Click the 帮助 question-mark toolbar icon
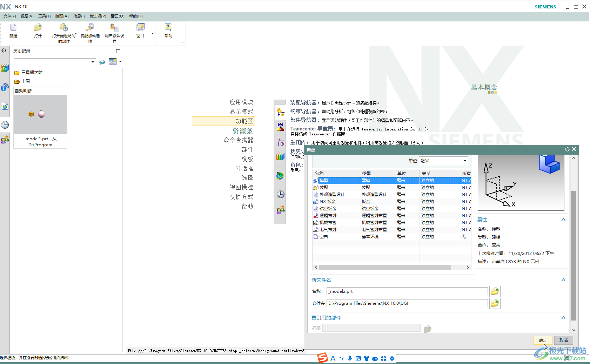 point(168,27)
